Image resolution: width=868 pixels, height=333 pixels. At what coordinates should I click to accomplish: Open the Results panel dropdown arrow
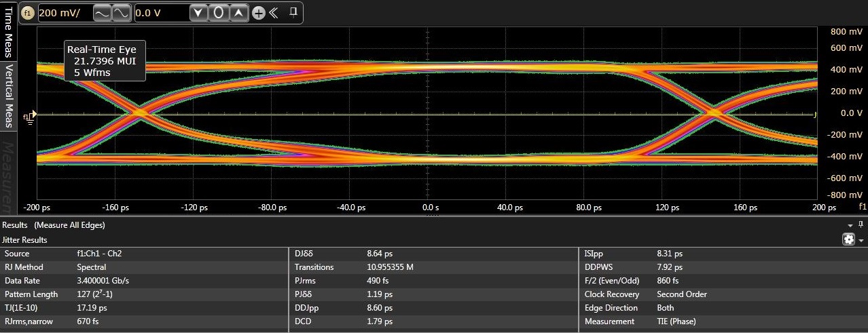click(x=850, y=225)
